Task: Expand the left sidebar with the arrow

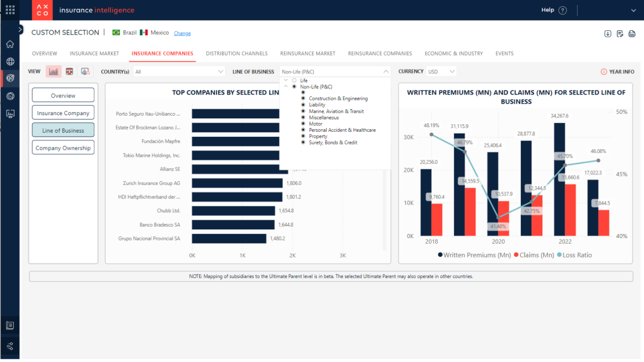Action: [x=20, y=29]
